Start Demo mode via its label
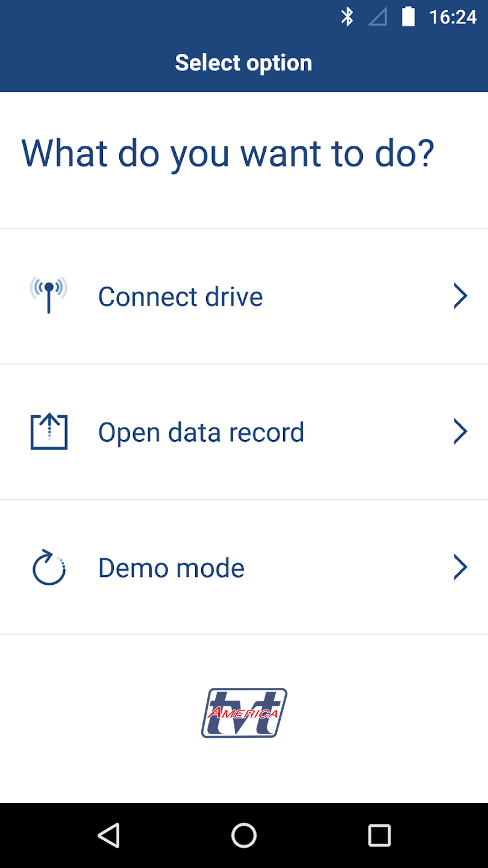488x868 pixels. pos(172,568)
